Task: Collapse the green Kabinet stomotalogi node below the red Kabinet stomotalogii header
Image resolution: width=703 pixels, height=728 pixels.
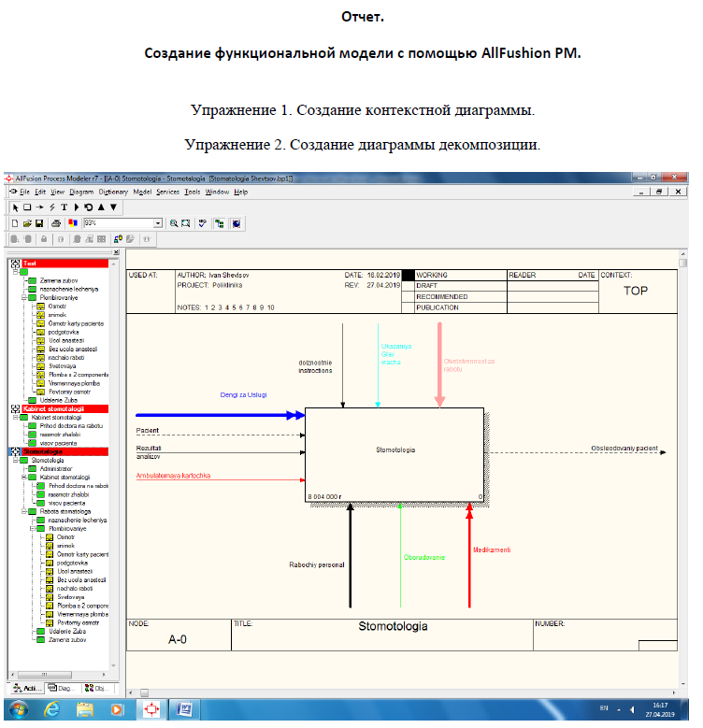Action: click(15, 418)
